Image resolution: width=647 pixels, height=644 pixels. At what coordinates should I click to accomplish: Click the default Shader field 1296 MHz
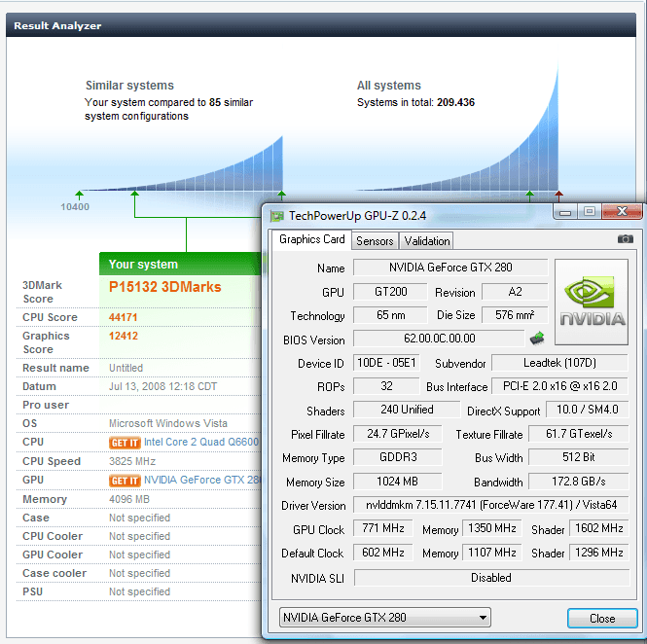click(599, 553)
